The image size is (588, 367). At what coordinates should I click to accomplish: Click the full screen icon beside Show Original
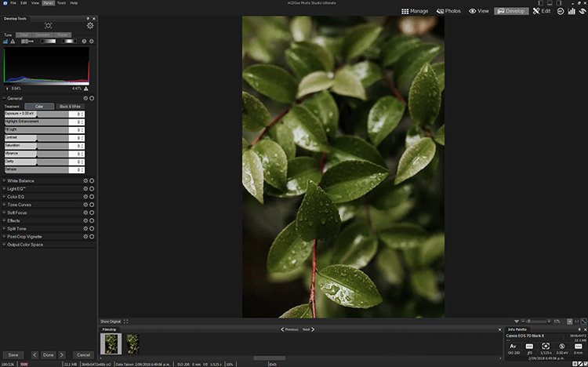click(126, 322)
